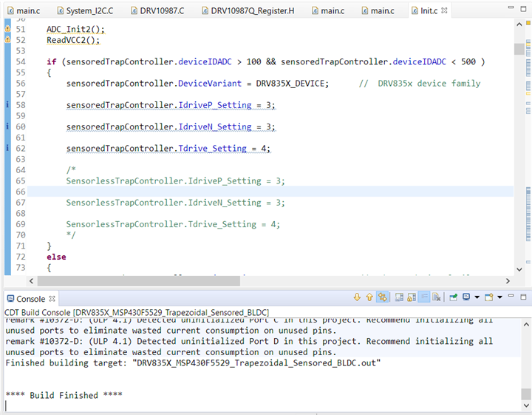Click warning marker on line 52

(7, 40)
